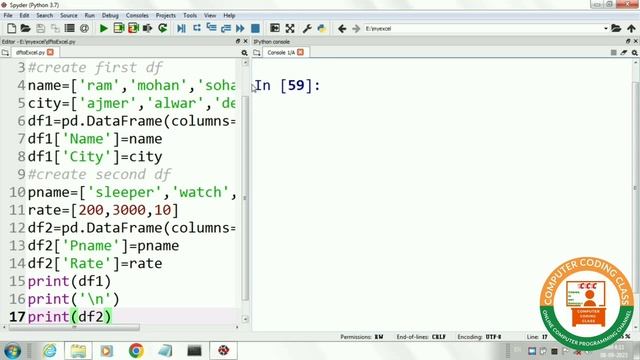Open the Consoles menu

pos(137,16)
